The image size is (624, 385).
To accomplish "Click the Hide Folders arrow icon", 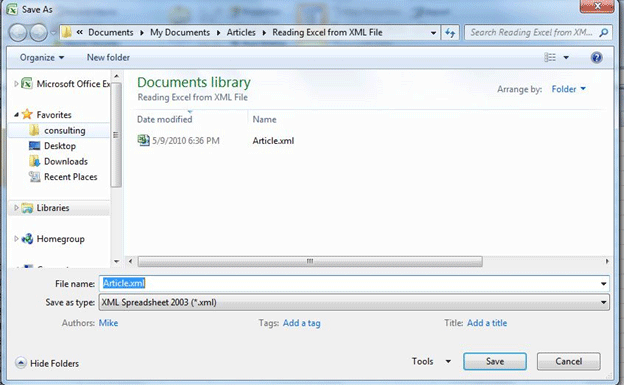I will coord(20,363).
